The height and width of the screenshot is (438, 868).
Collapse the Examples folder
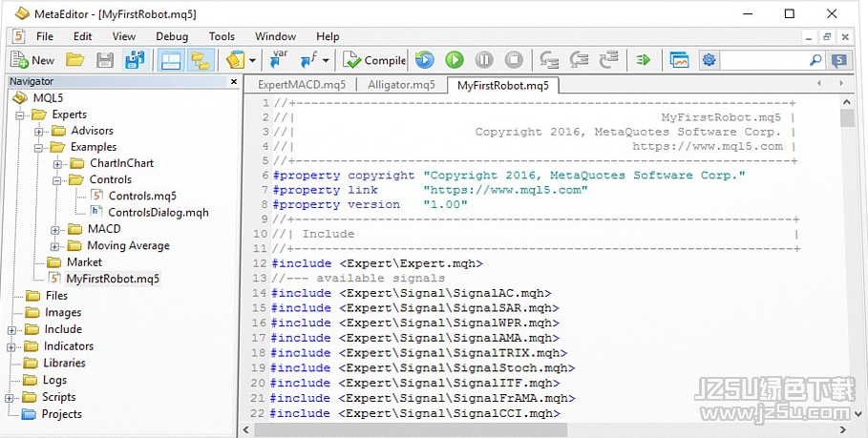pyautogui.click(x=39, y=148)
